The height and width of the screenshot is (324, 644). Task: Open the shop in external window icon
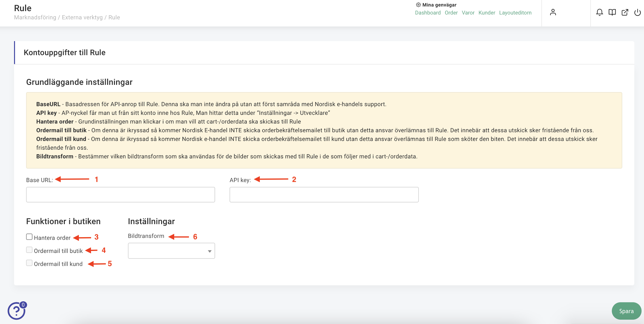[x=625, y=12]
